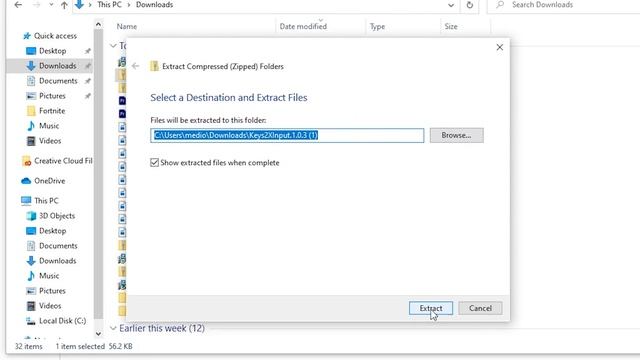Image resolution: width=640 pixels, height=360 pixels.
Task: Click the 3D Objects cube icon
Action: point(31,216)
